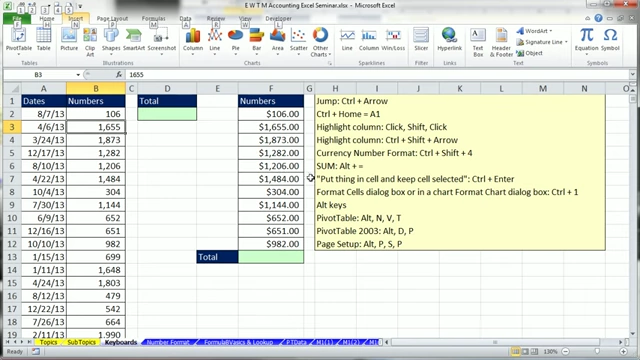Open the Excel Help question mark icon
This screenshot has width=640, height=360.
point(598,18)
